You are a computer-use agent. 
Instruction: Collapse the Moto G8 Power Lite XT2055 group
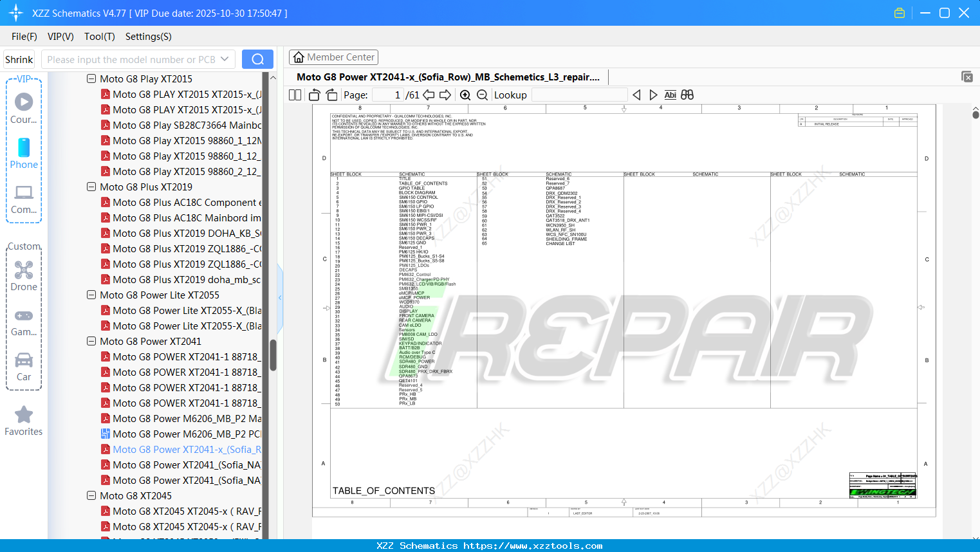coord(91,295)
